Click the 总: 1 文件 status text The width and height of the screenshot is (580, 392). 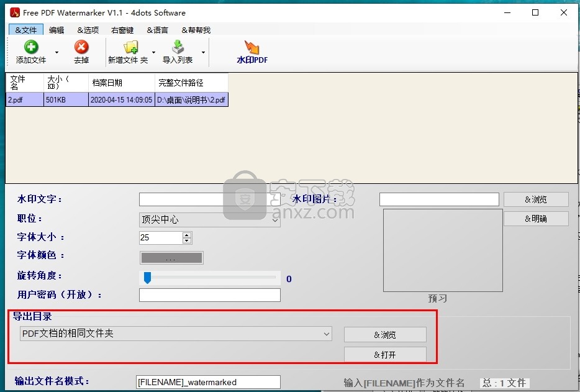[504, 383]
